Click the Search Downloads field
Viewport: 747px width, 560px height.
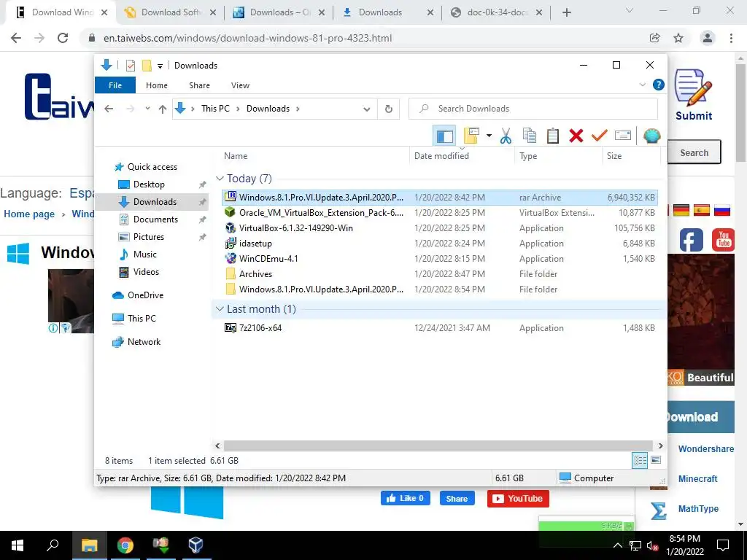533,109
